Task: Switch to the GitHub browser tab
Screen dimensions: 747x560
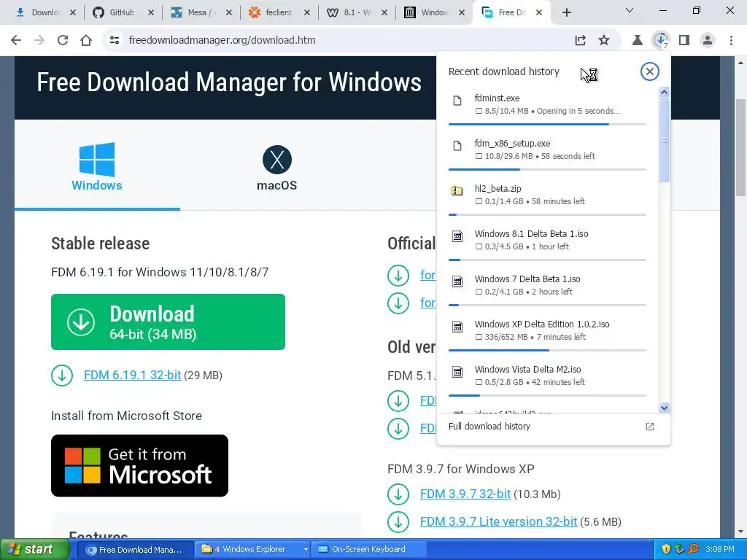Action: point(122,12)
